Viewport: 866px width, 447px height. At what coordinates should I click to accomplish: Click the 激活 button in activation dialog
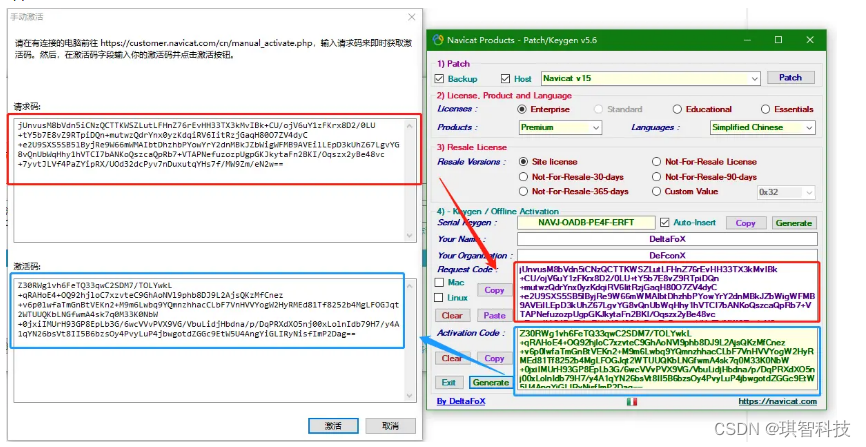click(x=333, y=425)
